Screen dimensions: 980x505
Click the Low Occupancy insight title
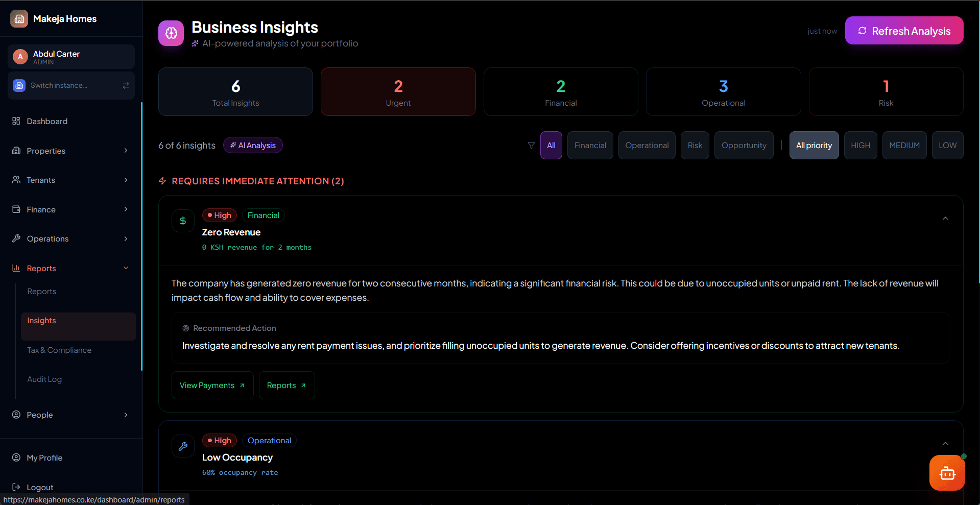237,458
